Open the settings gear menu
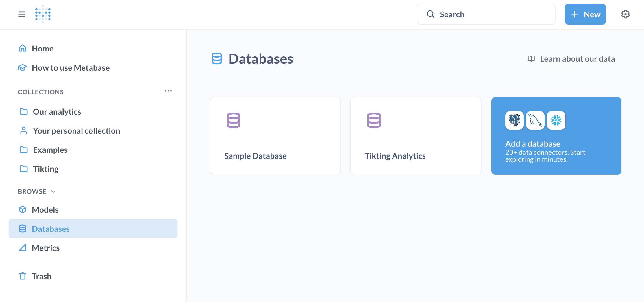 (625, 14)
